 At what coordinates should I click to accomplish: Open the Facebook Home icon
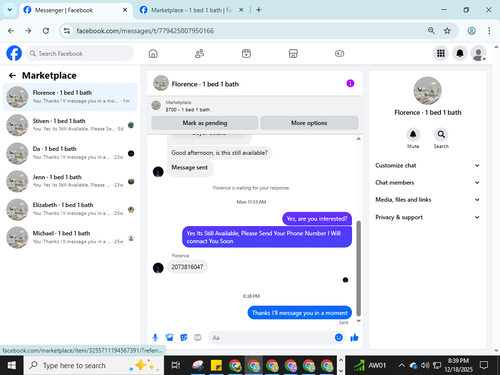point(153,53)
